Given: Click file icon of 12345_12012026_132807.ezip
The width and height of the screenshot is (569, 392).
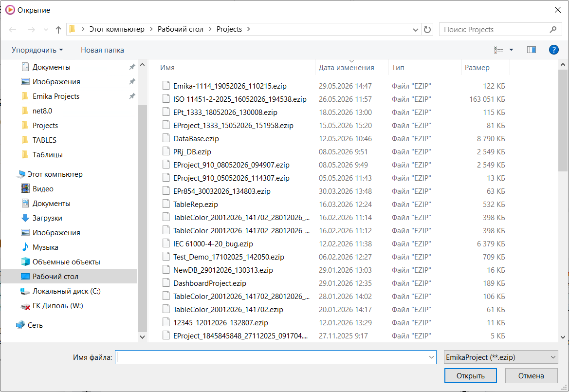Looking at the screenshot, I should (166, 322).
